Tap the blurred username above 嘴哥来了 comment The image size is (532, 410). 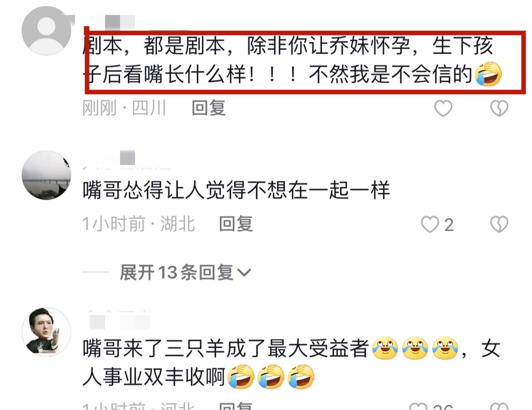(117, 320)
